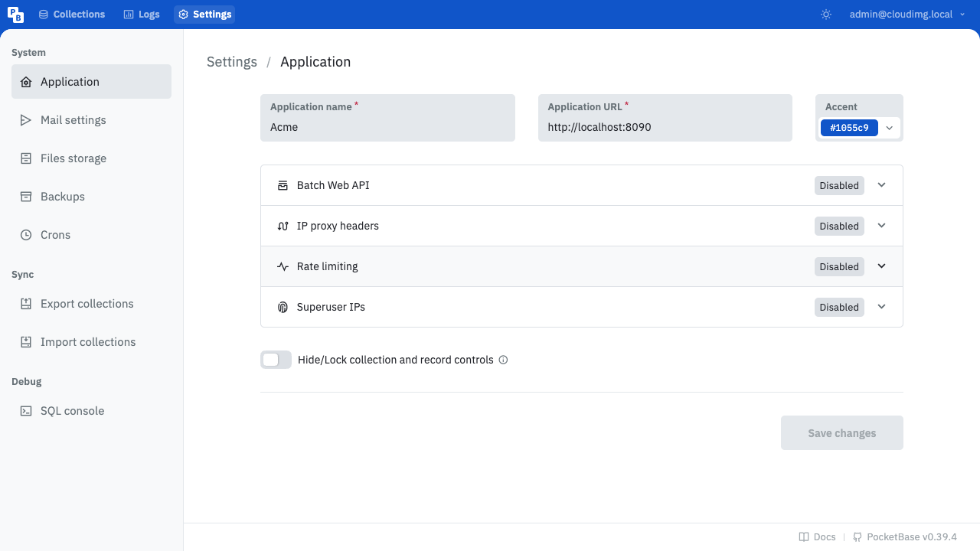Open the Collections tab

pyautogui.click(x=71, y=15)
